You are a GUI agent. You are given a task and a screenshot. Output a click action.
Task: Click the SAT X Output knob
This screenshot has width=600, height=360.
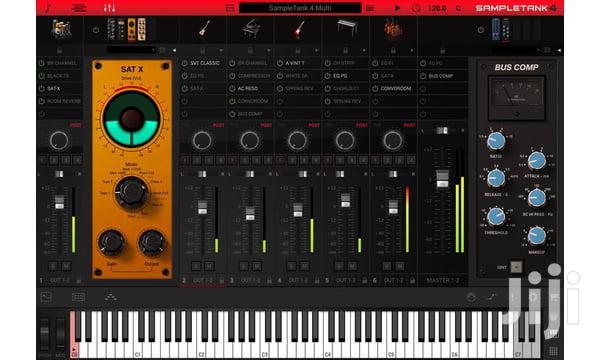(x=152, y=242)
